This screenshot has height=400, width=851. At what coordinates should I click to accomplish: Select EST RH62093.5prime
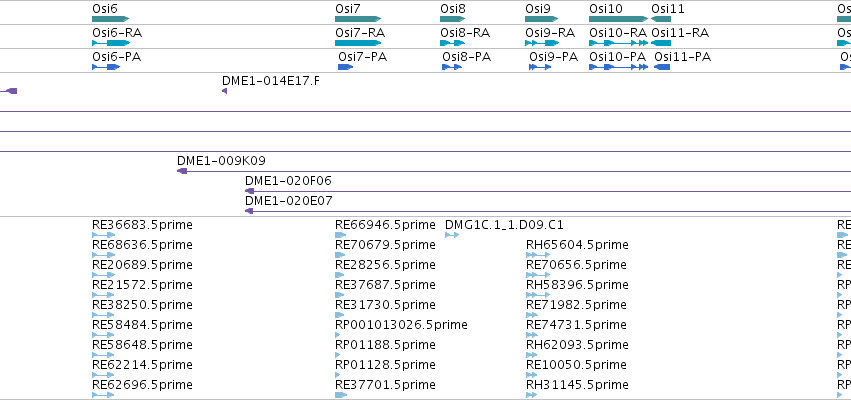tap(531, 355)
